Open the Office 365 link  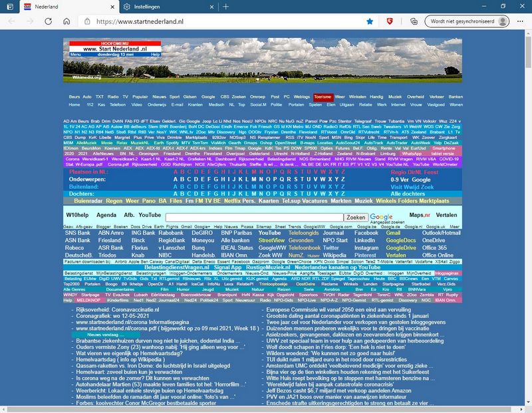point(434,247)
